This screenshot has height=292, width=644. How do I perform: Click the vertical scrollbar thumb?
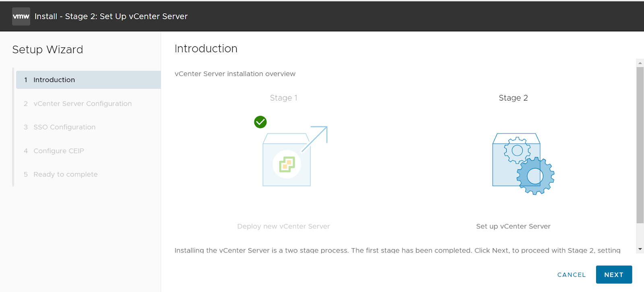(640, 145)
